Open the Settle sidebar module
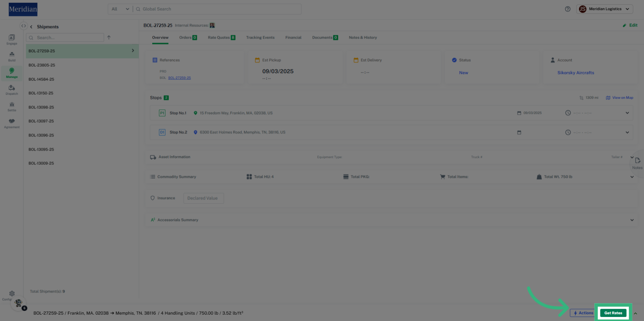The height and width of the screenshot is (321, 644). pyautogui.click(x=12, y=106)
